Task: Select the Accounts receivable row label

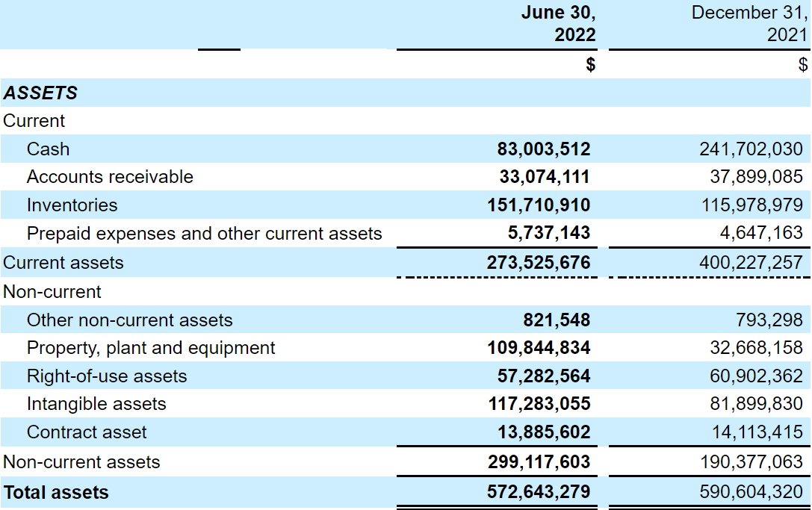Action: 110,177
